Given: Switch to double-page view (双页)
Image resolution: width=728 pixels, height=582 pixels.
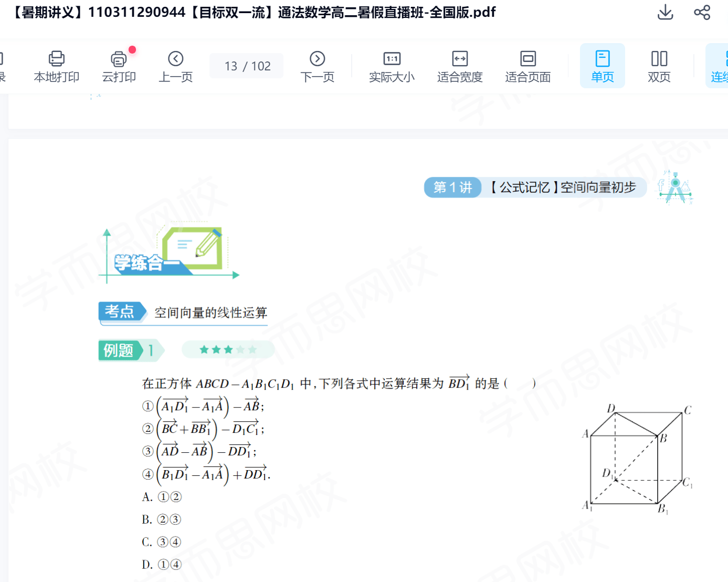Looking at the screenshot, I should pyautogui.click(x=659, y=66).
